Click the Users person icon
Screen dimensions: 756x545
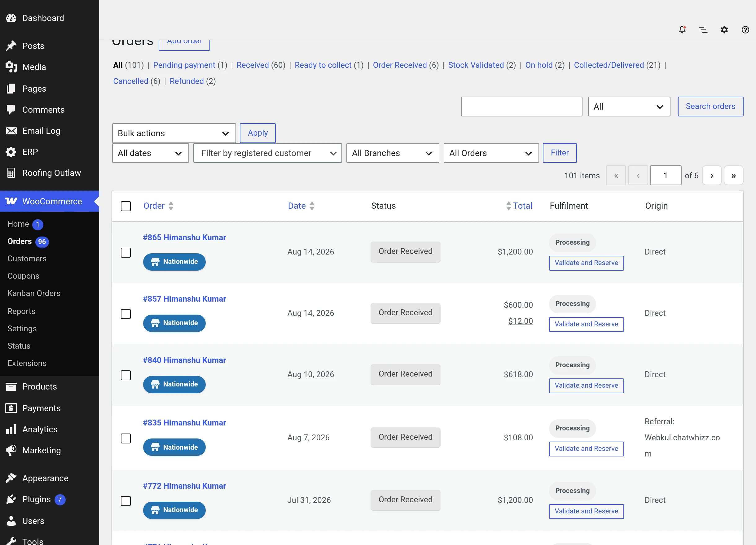(11, 521)
